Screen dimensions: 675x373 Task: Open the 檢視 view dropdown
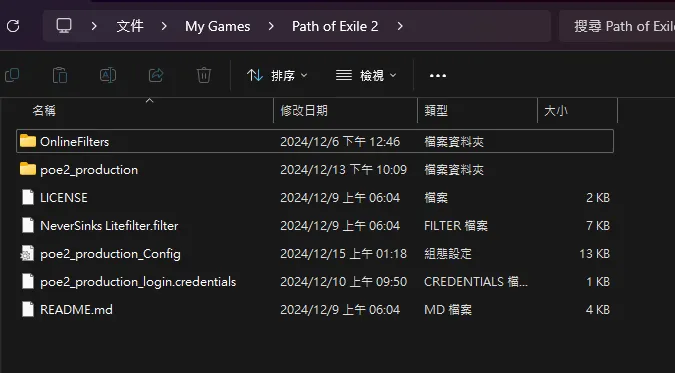(366, 76)
